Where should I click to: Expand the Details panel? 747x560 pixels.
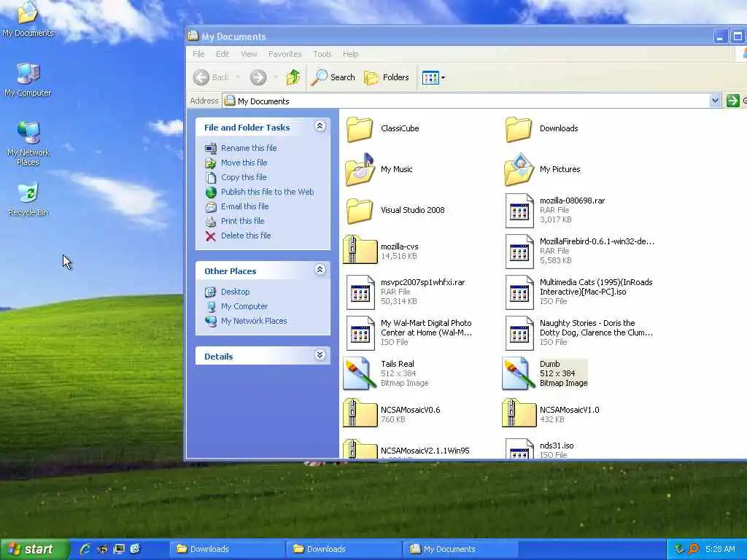[x=320, y=355]
